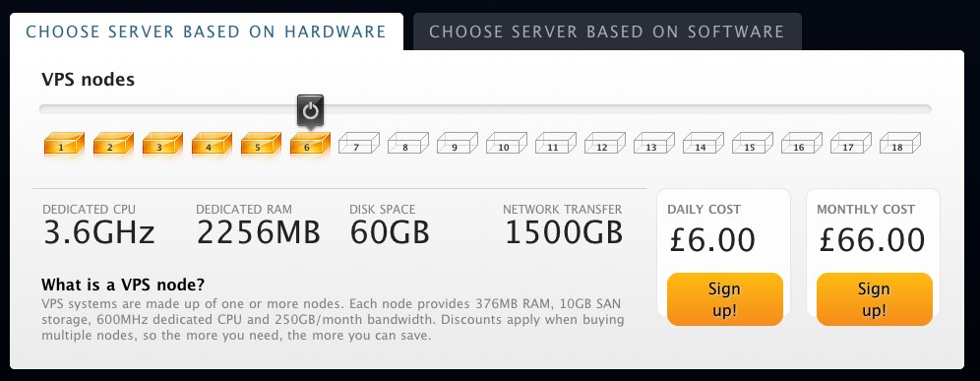
Task: Choose node box number 7
Action: tap(359, 144)
